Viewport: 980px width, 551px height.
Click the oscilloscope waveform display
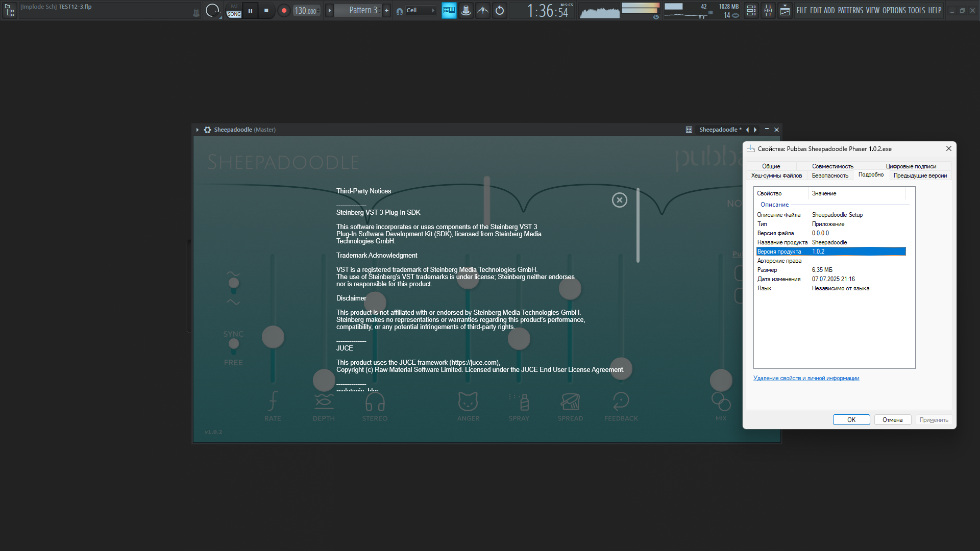pos(600,10)
